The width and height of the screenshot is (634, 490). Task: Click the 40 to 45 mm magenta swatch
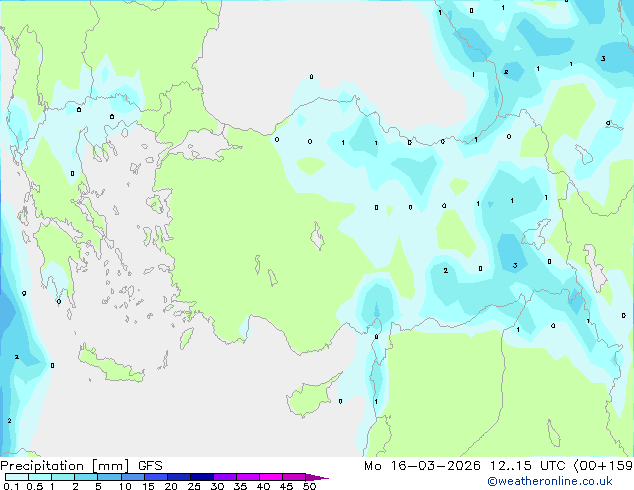[271, 477]
